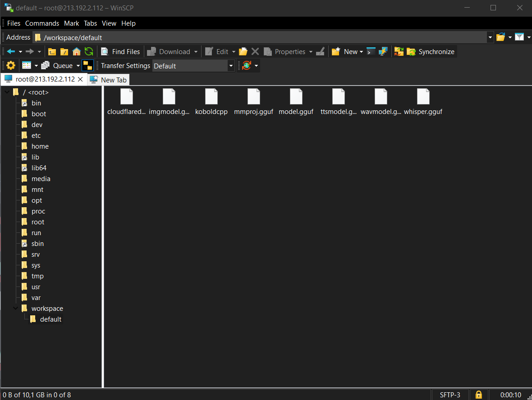Viewport: 532px width, 400px height.
Task: Select the wavmodel.g... file
Action: pos(381,102)
